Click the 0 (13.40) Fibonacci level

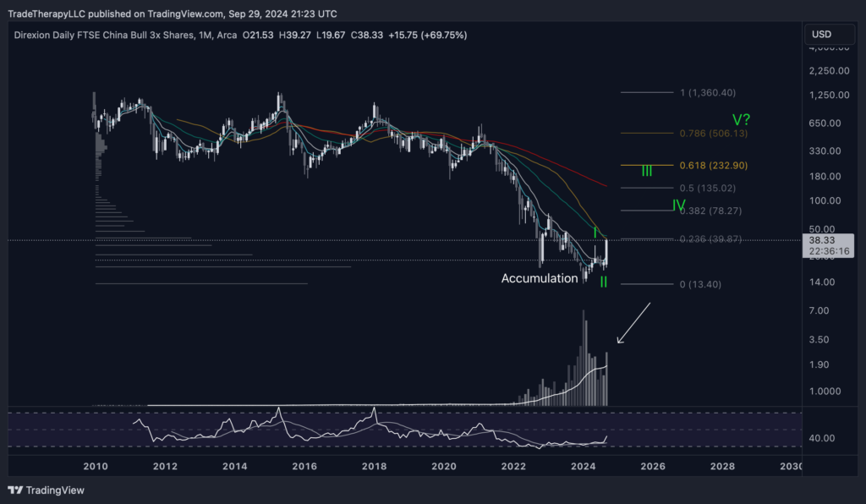(700, 284)
